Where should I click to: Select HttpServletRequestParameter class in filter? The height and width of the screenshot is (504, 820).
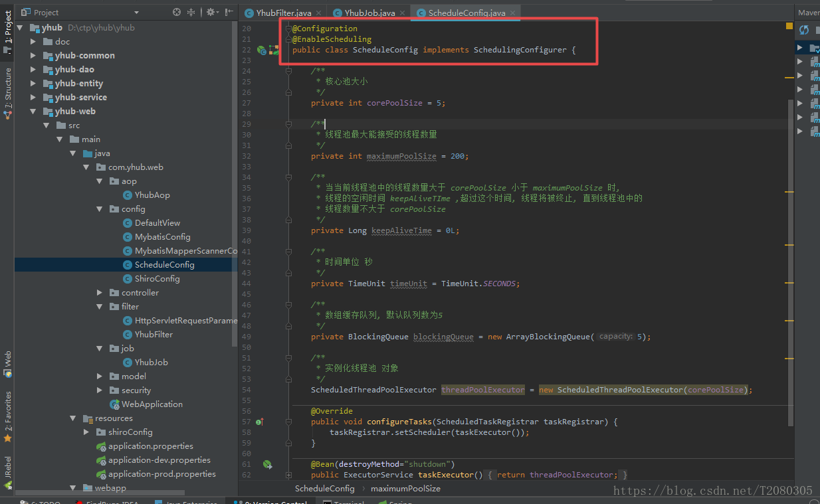coord(181,321)
